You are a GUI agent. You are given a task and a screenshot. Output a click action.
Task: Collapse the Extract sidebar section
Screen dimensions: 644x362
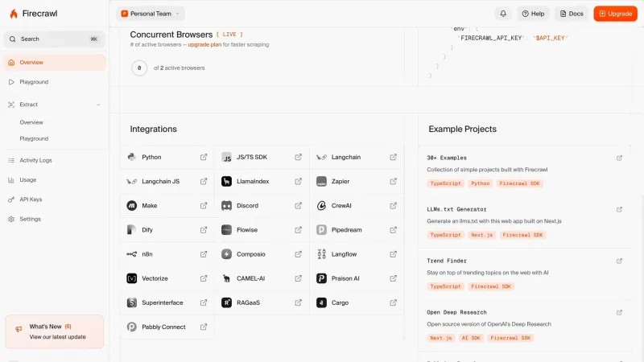point(98,105)
